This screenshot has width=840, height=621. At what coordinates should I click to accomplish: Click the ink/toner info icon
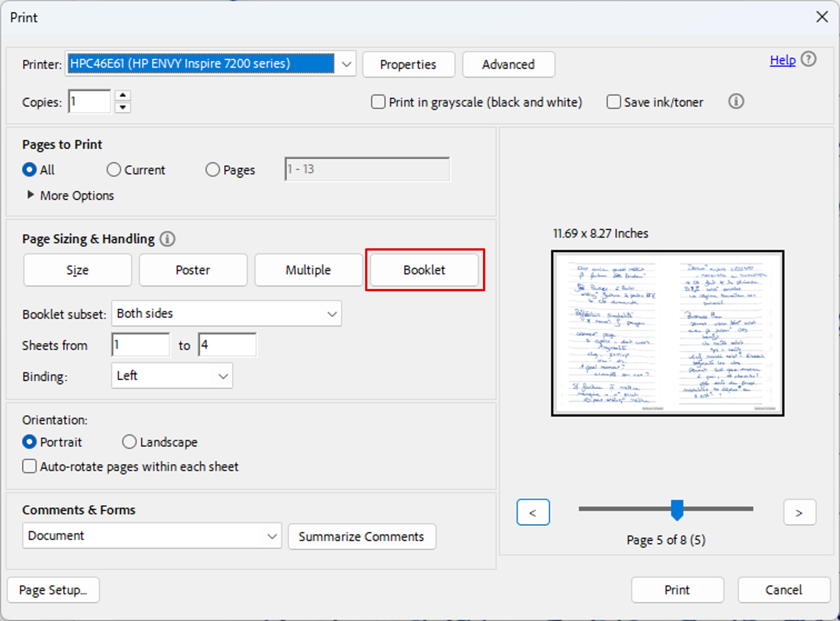[736, 102]
